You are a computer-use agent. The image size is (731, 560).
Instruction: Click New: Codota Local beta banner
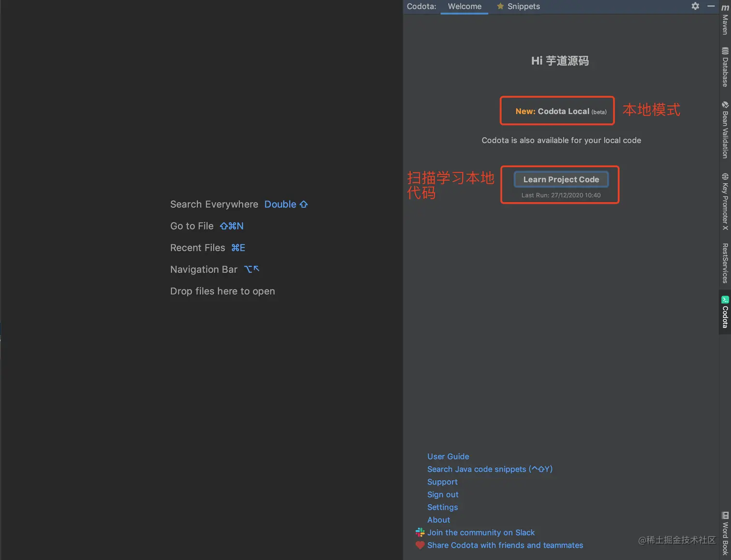[561, 111]
